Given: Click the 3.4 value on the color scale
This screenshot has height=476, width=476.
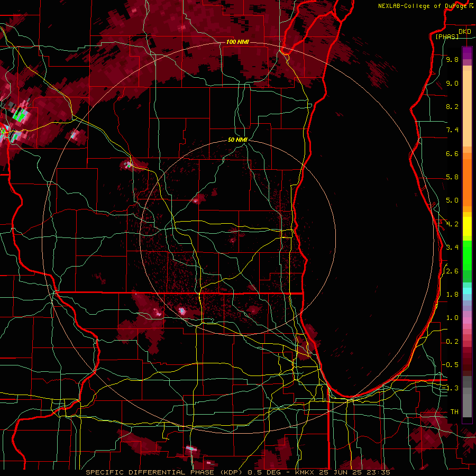Looking at the screenshot, I should pyautogui.click(x=452, y=248).
